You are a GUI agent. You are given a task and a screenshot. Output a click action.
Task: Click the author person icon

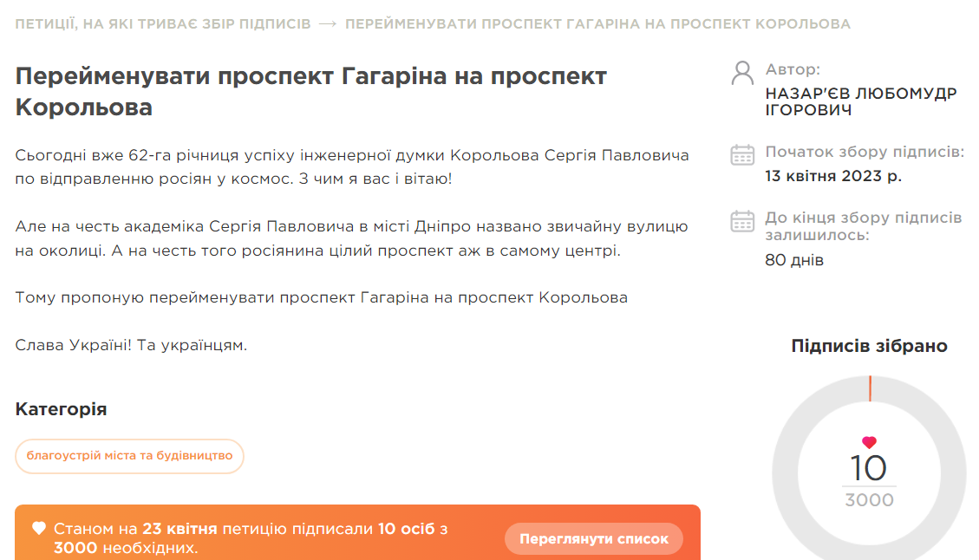742,73
